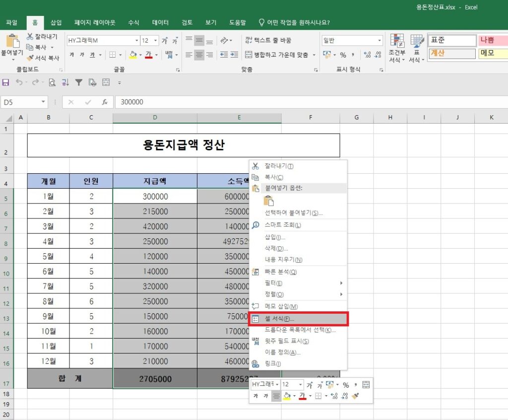Screen dimensions: 508x420
Task: Open Format as Table (표 서식) icon
Action: pyautogui.click(x=417, y=48)
